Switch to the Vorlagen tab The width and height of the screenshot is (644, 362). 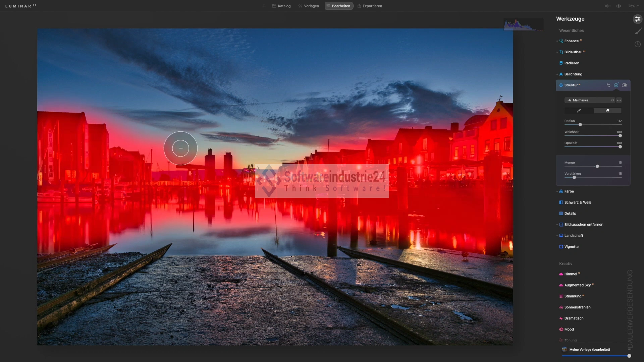[x=309, y=6]
